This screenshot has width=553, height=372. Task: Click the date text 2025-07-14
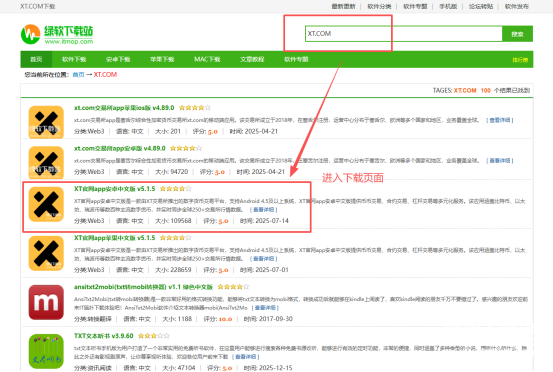click(272, 221)
